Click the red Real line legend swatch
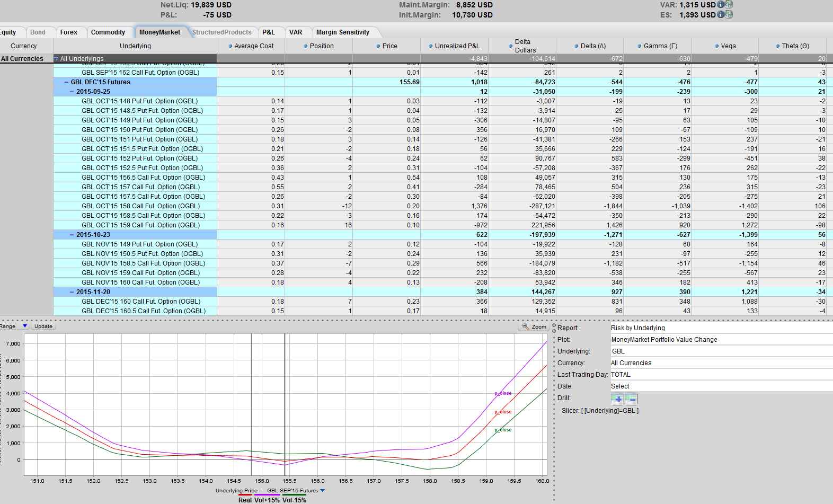 point(245,495)
